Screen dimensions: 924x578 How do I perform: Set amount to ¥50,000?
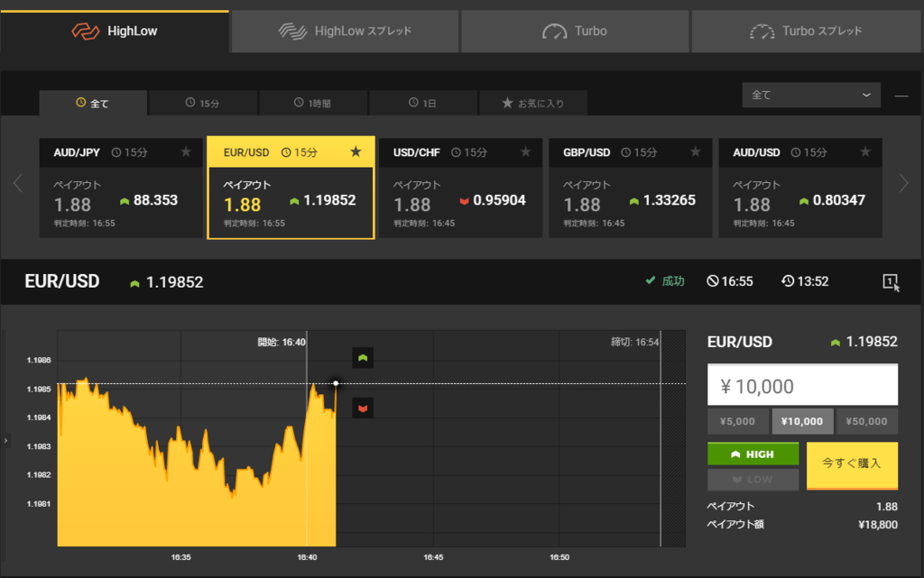point(866,421)
